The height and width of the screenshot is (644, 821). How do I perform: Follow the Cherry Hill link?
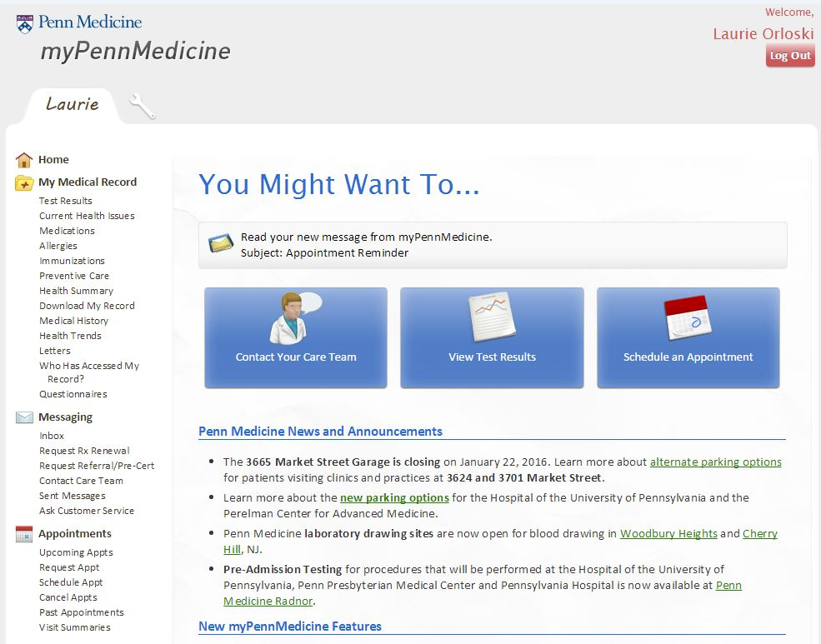click(760, 534)
